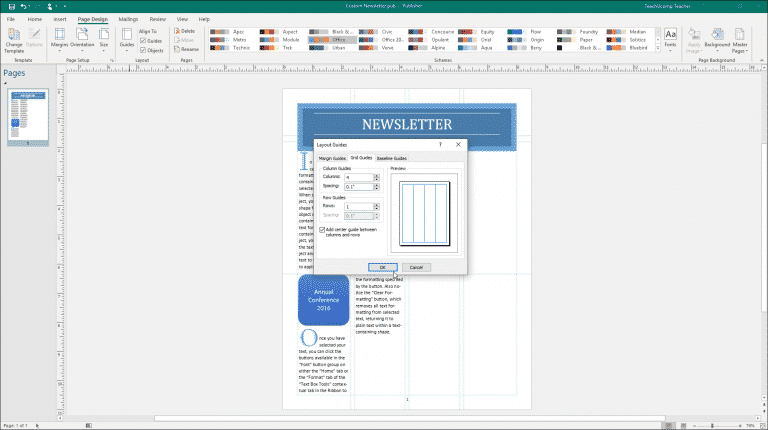768x430 pixels.
Task: Click the Delete page icon
Action: pyautogui.click(x=177, y=31)
